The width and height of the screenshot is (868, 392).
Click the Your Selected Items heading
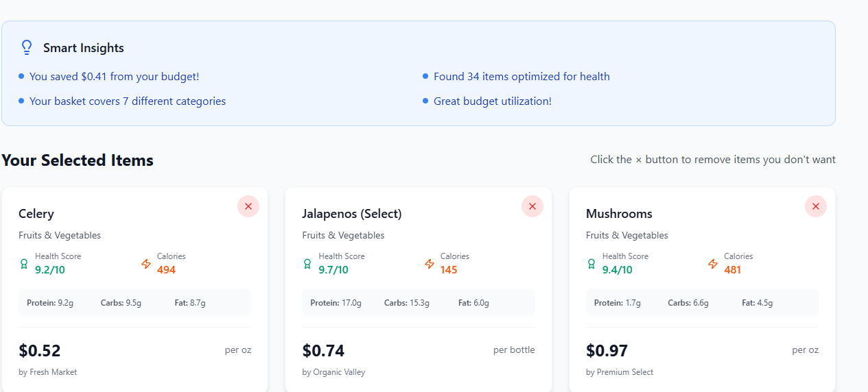coord(78,160)
